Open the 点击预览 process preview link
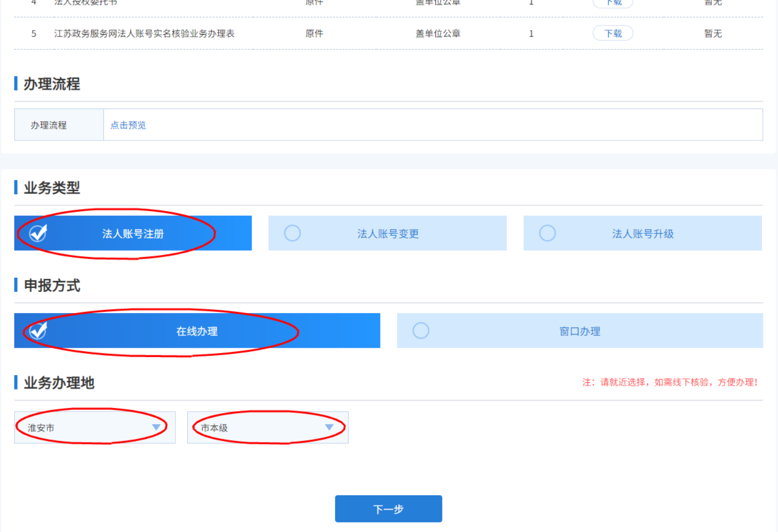This screenshot has width=778, height=532. pyautogui.click(x=128, y=125)
